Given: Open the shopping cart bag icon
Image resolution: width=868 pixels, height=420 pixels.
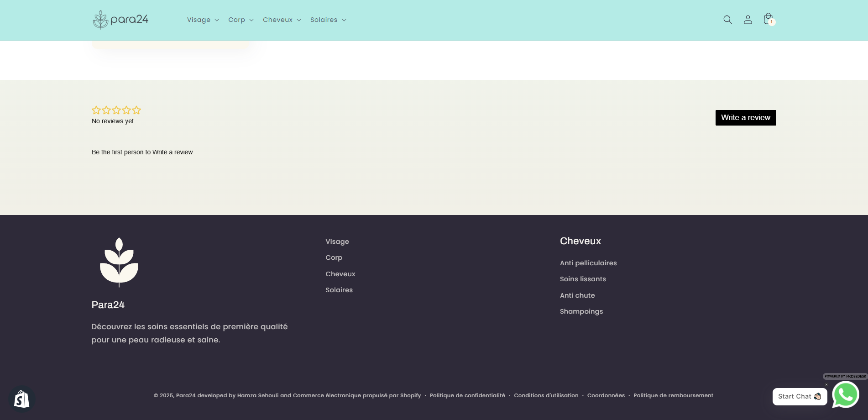Looking at the screenshot, I should [x=768, y=19].
